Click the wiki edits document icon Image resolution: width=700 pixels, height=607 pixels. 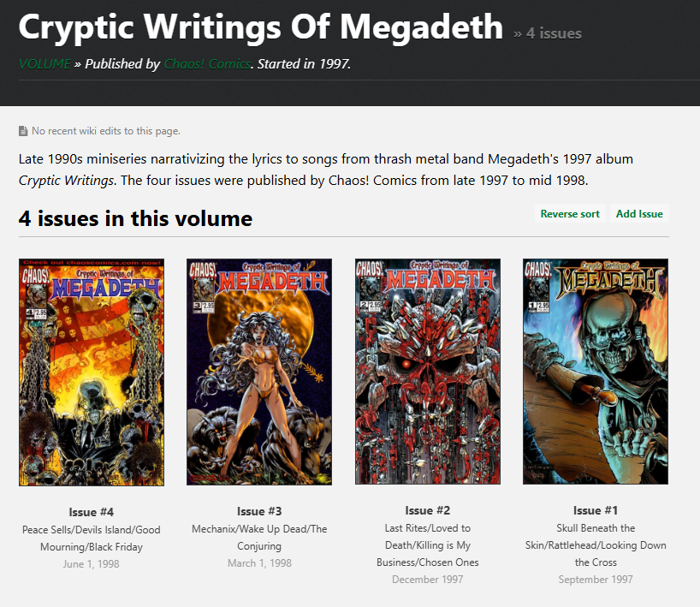coord(23,131)
